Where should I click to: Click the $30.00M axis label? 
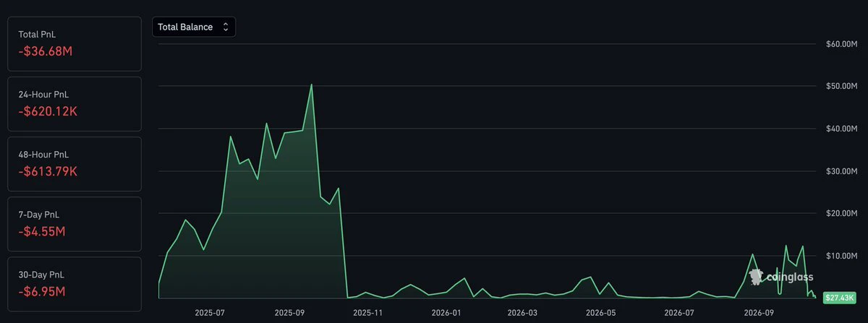click(x=842, y=171)
